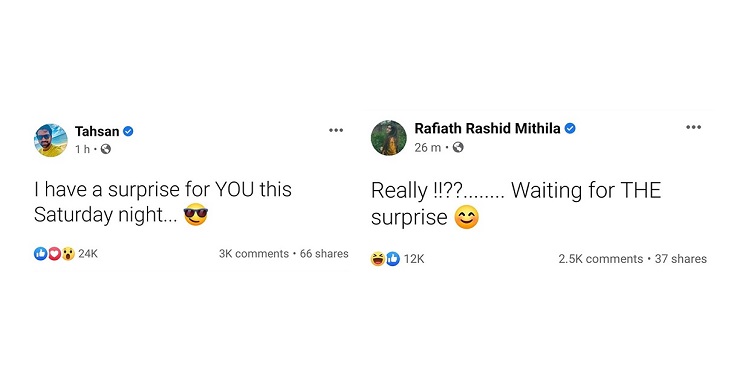Open Tahsan's profile picture
The width and height of the screenshot is (740, 386).
51,141
